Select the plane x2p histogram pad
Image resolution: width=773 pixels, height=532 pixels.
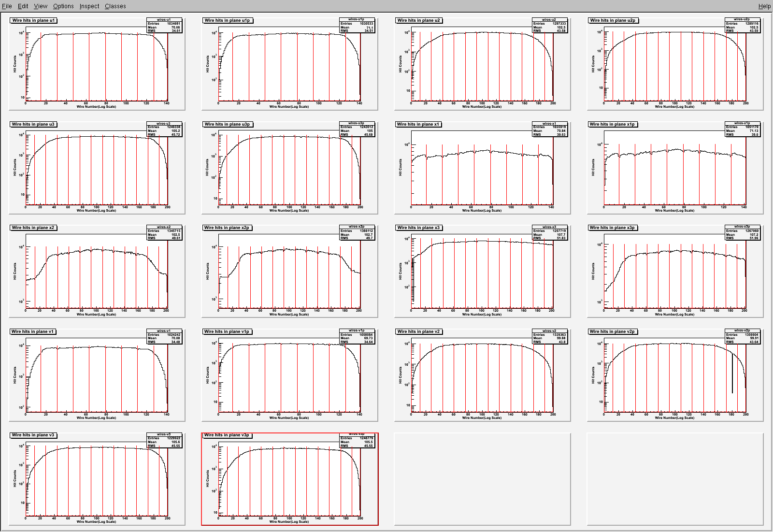(290, 271)
